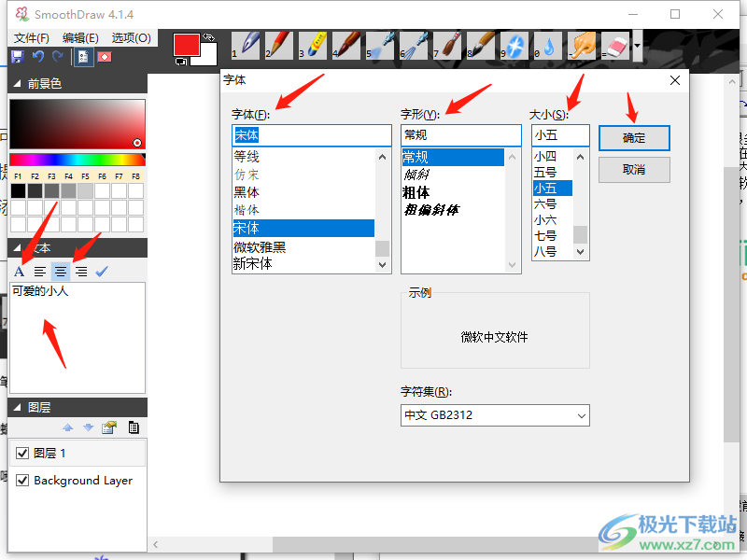Open the brush toolbar overflow arrow
This screenshot has width=747, height=560.
(x=637, y=46)
